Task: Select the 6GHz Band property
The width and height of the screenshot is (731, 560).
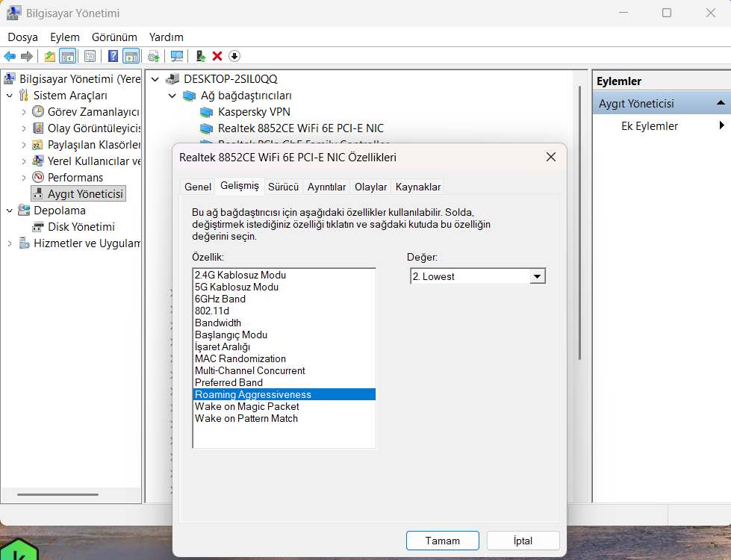Action: [x=284, y=299]
